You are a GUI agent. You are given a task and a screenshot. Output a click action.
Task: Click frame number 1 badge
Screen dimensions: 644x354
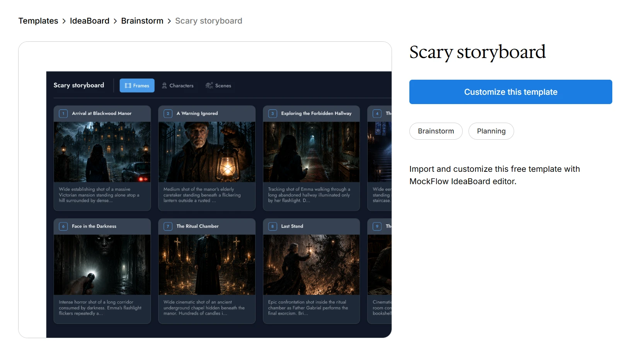click(x=63, y=113)
